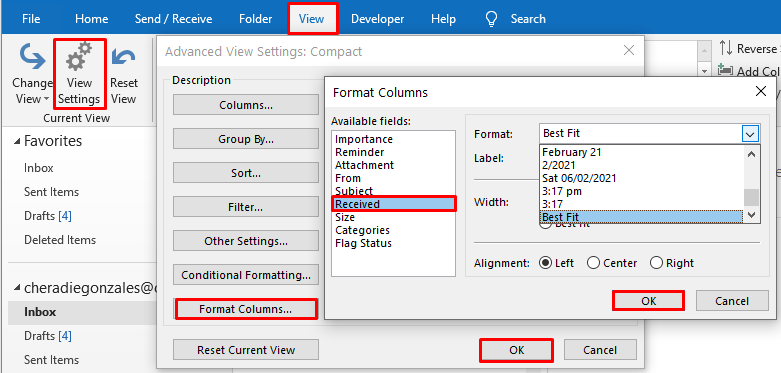The width and height of the screenshot is (781, 373).
Task: Choose 'February 21' date format
Action: coord(641,152)
